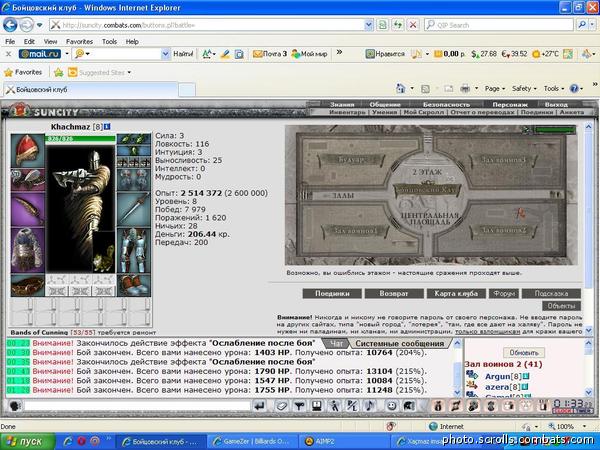The height and width of the screenshot is (450, 600).
Task: Click in the chat message input field
Action: tap(137, 406)
